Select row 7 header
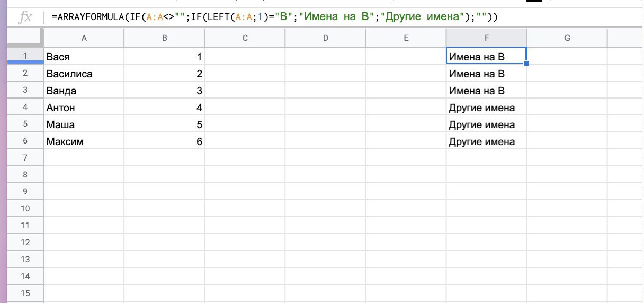Viewport: 644px width, 303px height. (25, 158)
